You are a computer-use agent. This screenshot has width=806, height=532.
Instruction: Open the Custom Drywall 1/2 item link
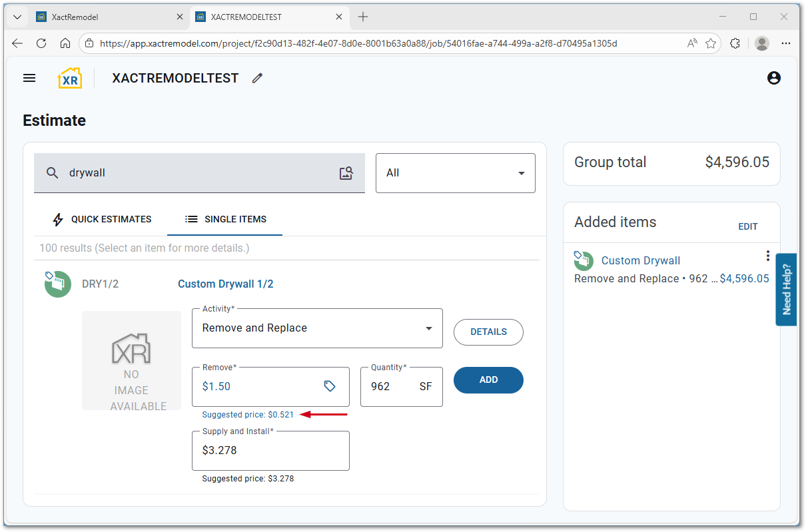click(225, 284)
